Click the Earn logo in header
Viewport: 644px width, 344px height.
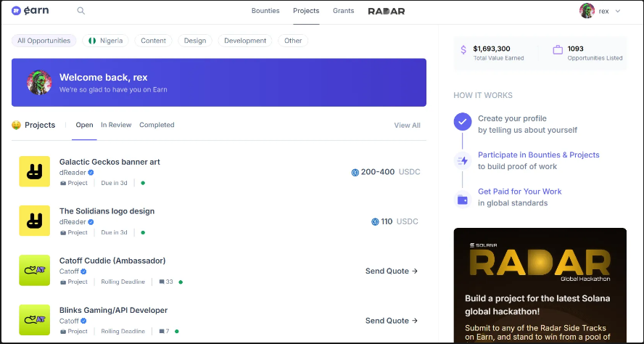coord(30,11)
